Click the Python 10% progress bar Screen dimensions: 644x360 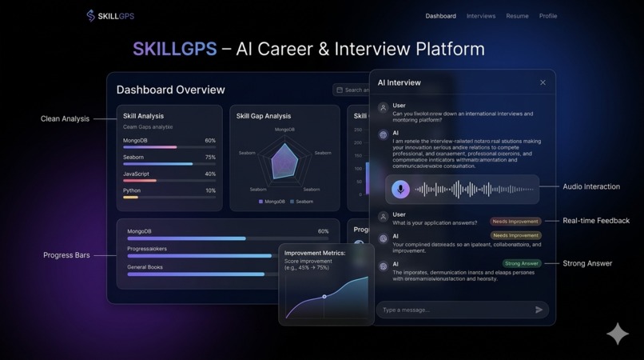(x=169, y=197)
